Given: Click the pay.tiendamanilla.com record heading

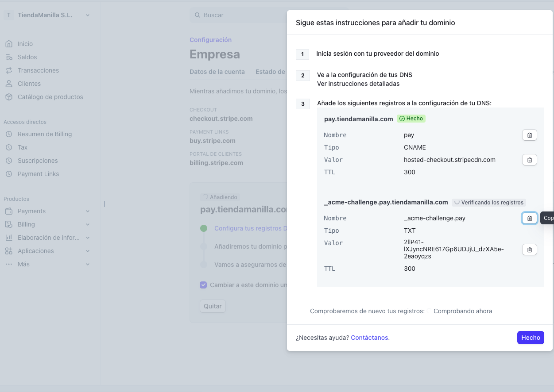Looking at the screenshot, I should tap(359, 119).
